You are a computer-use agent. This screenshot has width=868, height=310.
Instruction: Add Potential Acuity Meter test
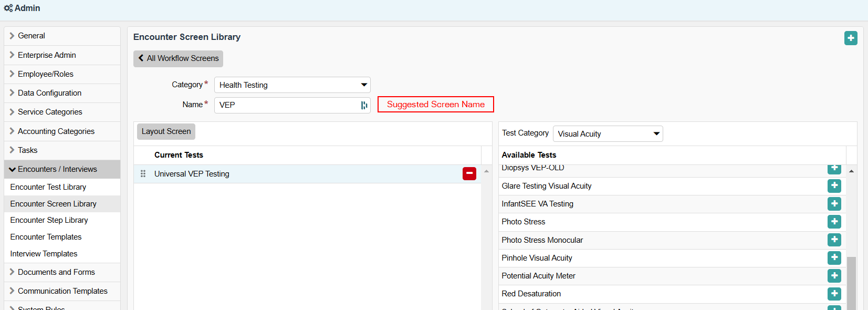pos(834,276)
